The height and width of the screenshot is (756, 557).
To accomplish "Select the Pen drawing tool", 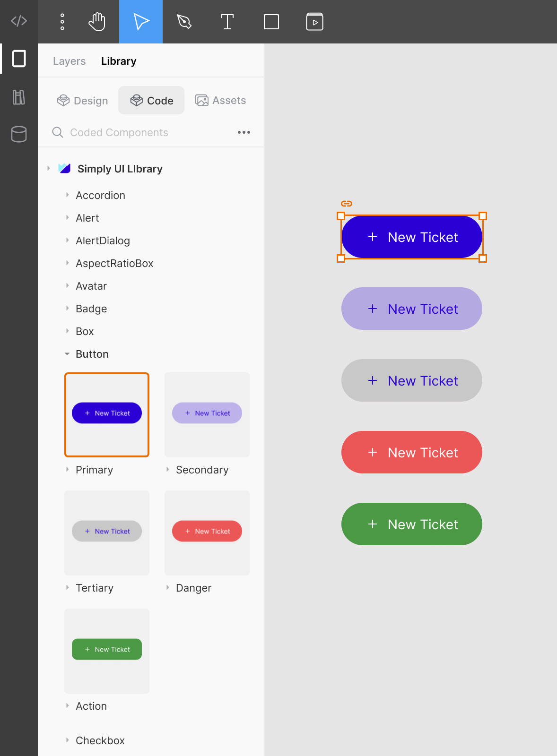I will point(184,22).
